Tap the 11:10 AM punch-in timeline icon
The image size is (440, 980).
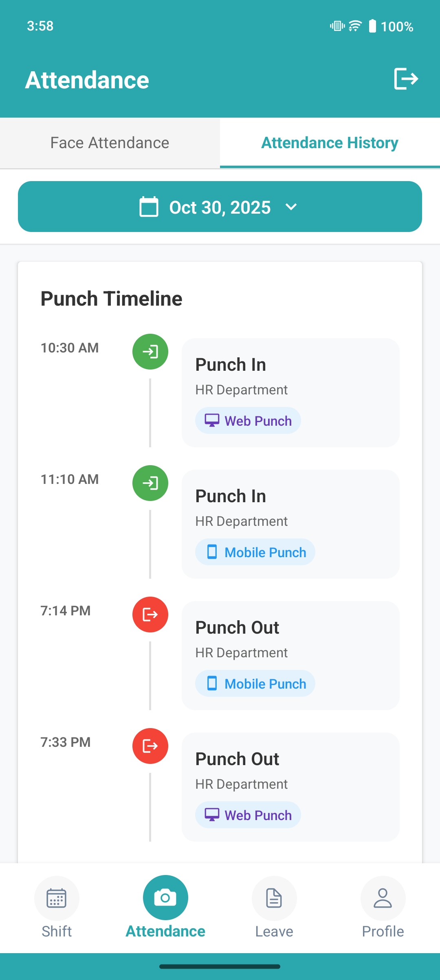[150, 483]
